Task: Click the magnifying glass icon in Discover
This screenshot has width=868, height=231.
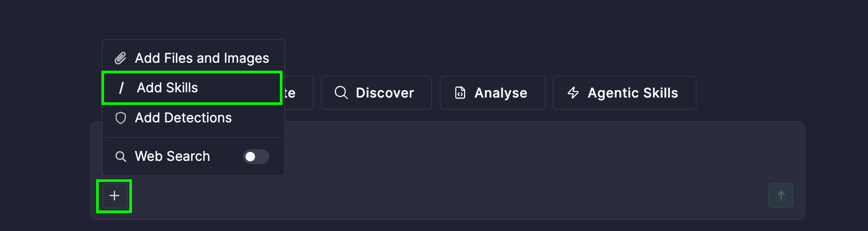Action: pyautogui.click(x=341, y=93)
